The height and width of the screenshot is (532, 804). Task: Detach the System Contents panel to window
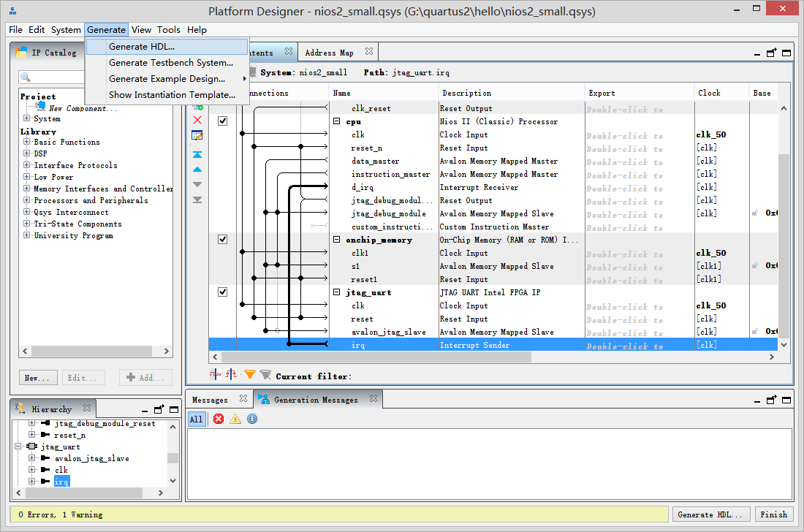(x=772, y=53)
